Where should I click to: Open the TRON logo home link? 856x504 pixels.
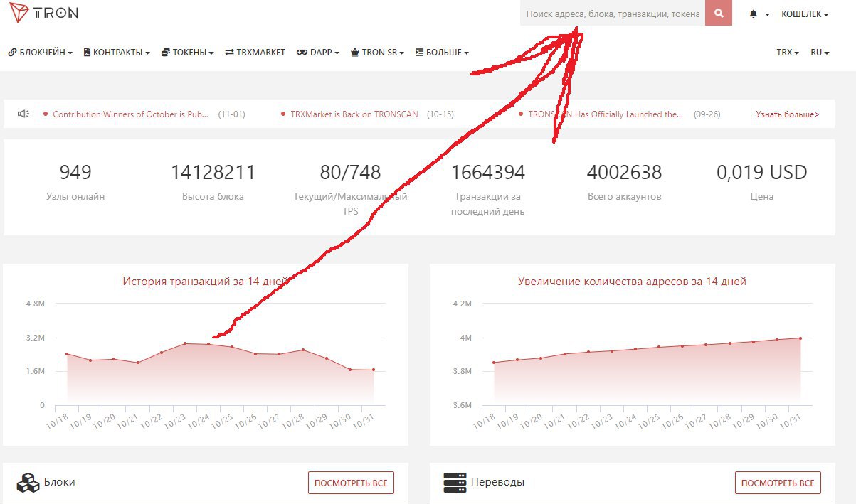click(43, 14)
